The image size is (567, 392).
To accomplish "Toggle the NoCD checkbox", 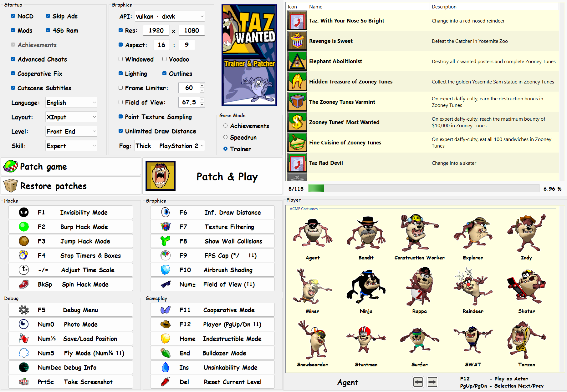I will pyautogui.click(x=13, y=16).
